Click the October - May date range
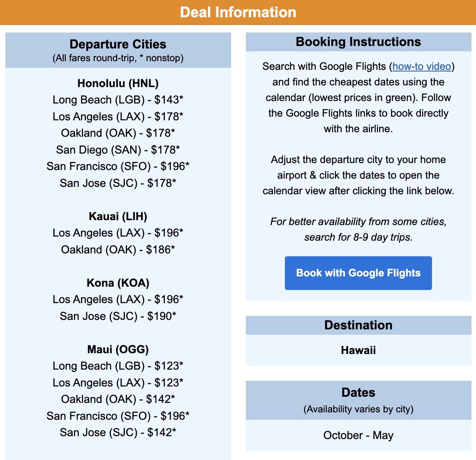 click(x=358, y=435)
